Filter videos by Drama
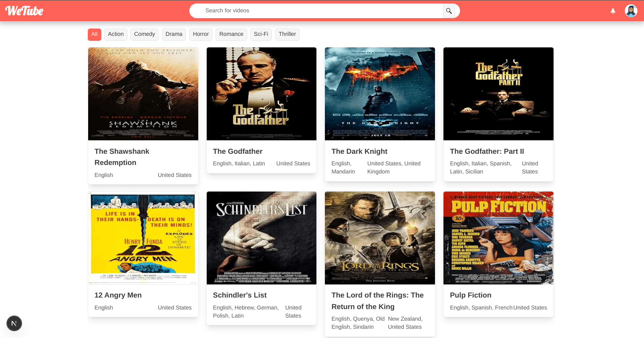 pos(174,34)
